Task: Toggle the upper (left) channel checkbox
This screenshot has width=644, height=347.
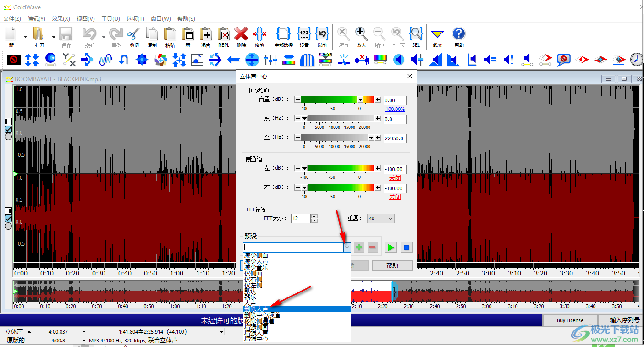Action: [8, 129]
